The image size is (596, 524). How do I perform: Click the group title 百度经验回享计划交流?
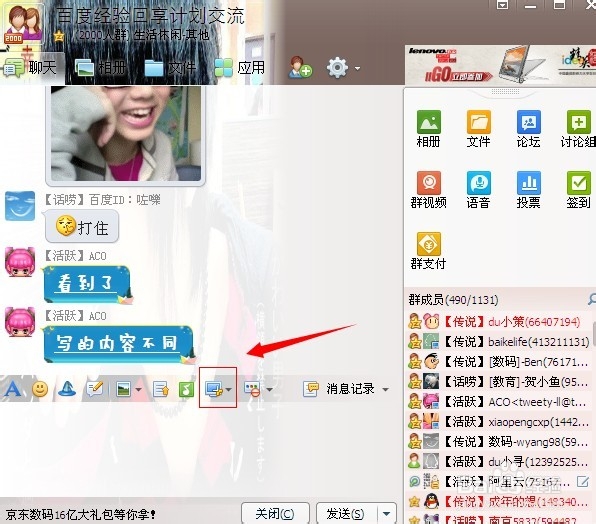point(151,16)
